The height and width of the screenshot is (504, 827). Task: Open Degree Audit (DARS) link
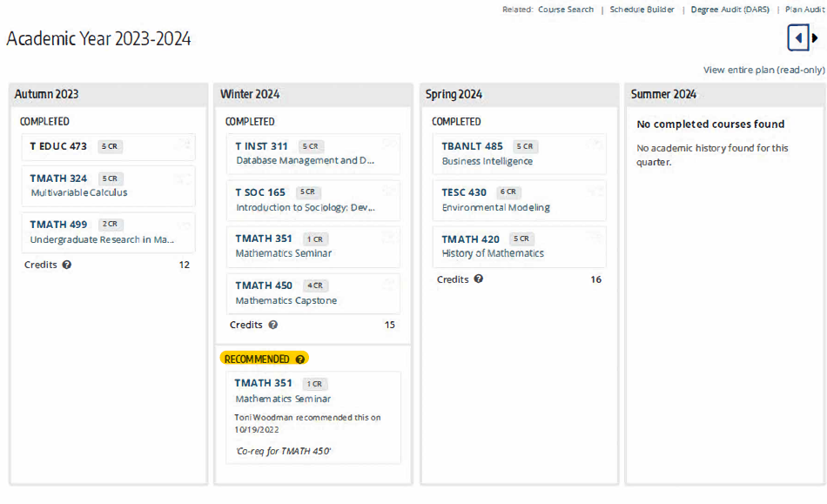coord(730,10)
